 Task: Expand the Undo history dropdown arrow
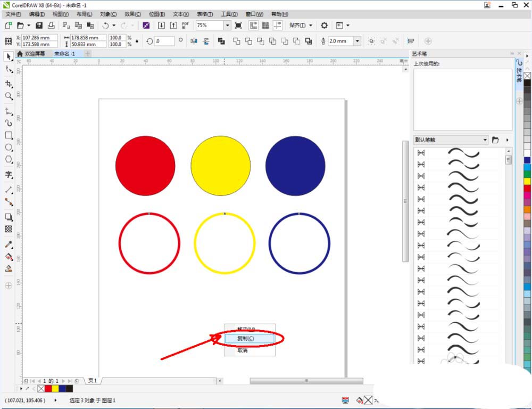click(114, 26)
